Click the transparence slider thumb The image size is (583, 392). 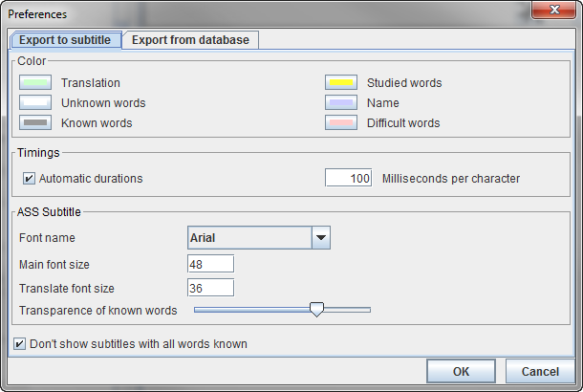coord(316,309)
